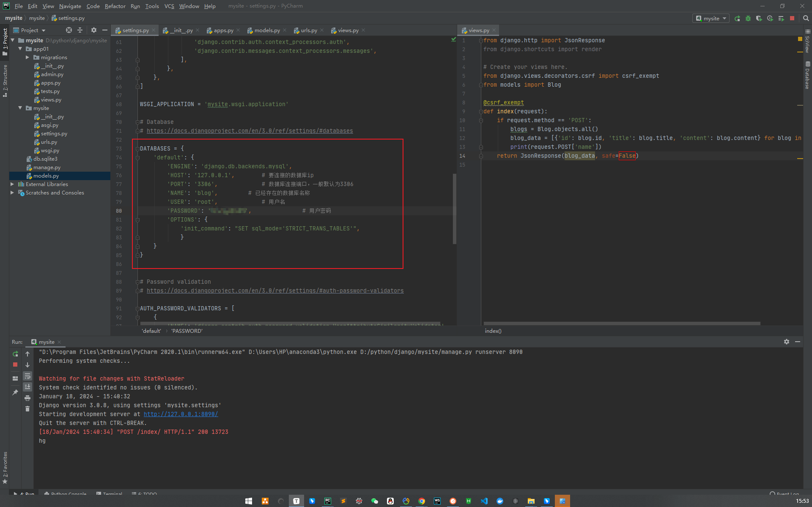812x507 pixels.
Task: Open the development server URL link
Action: click(x=181, y=414)
